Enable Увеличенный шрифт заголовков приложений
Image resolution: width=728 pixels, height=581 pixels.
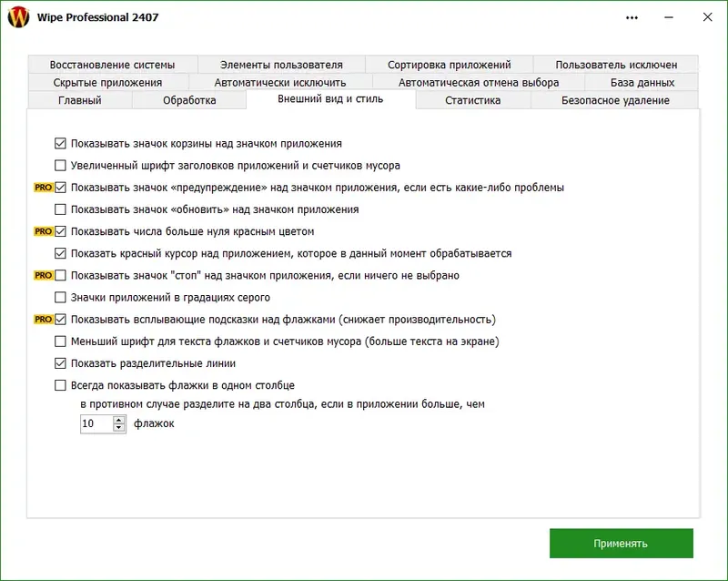coord(60,164)
